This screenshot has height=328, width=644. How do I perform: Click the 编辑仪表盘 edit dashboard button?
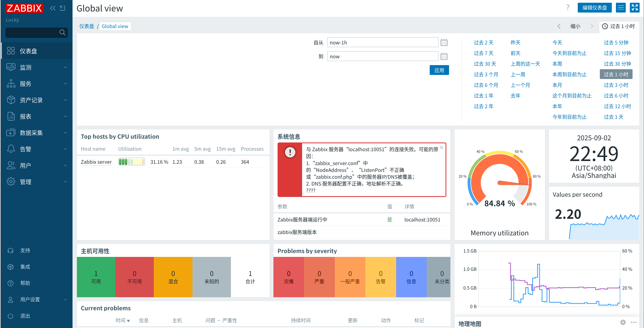click(x=595, y=8)
